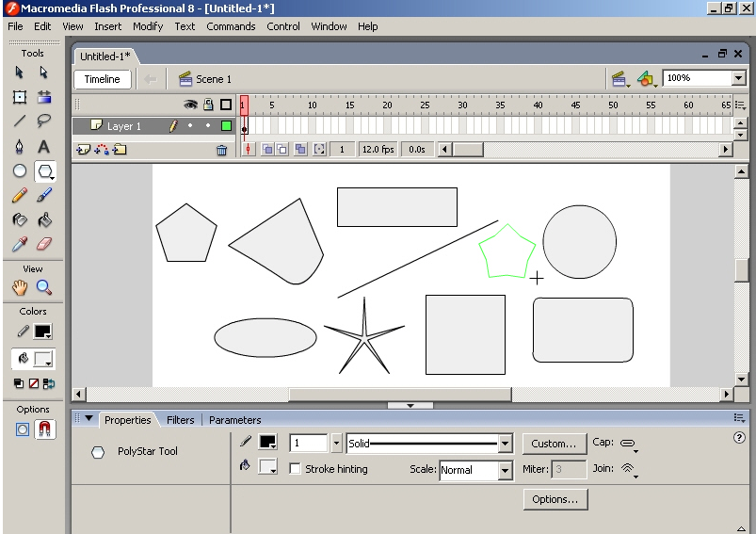This screenshot has width=756, height=534.
Task: Toggle Object Drawing option
Action: click(23, 429)
